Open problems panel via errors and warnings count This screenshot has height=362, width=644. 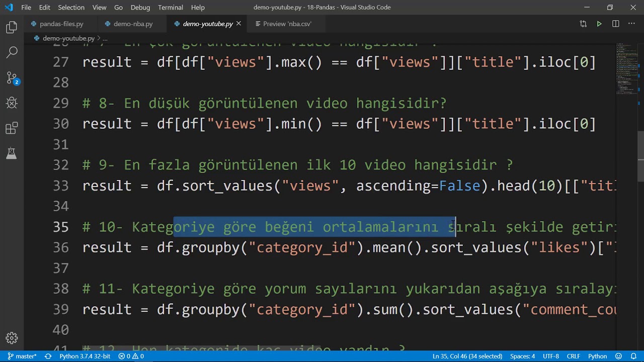131,356
